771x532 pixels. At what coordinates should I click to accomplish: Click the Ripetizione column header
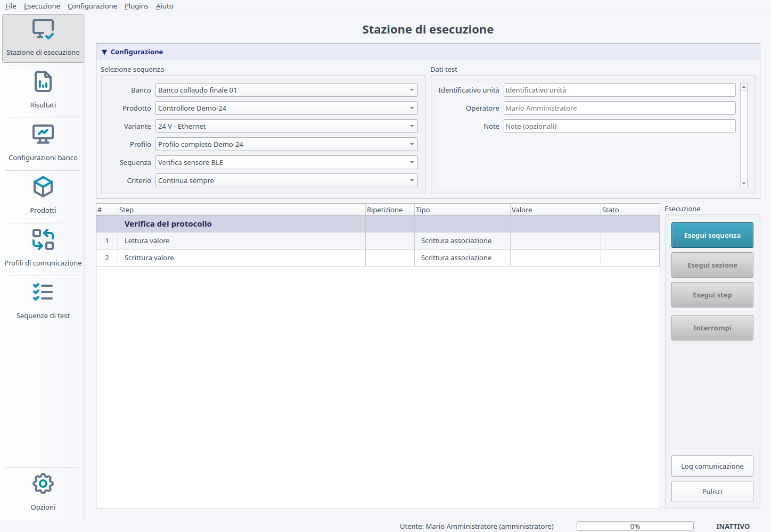[390, 210]
